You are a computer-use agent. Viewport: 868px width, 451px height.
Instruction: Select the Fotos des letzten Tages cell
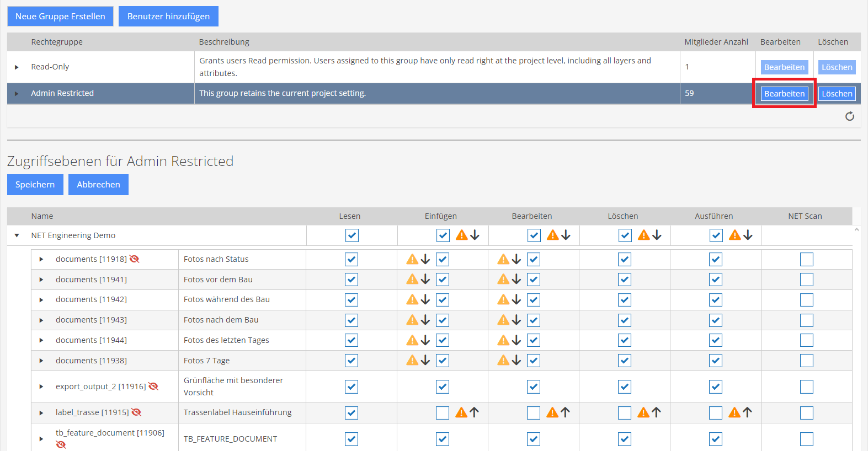tap(242, 340)
